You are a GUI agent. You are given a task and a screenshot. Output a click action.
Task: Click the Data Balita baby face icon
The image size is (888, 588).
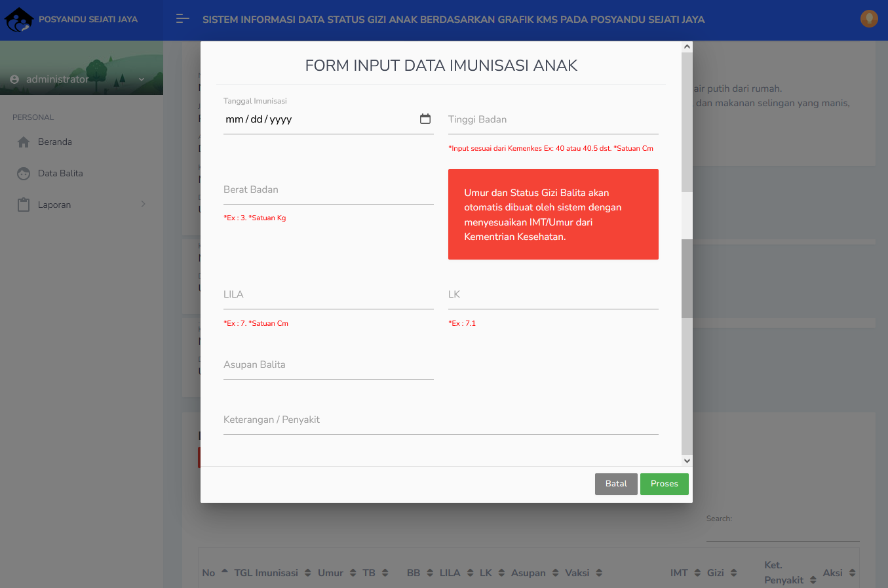coord(24,174)
